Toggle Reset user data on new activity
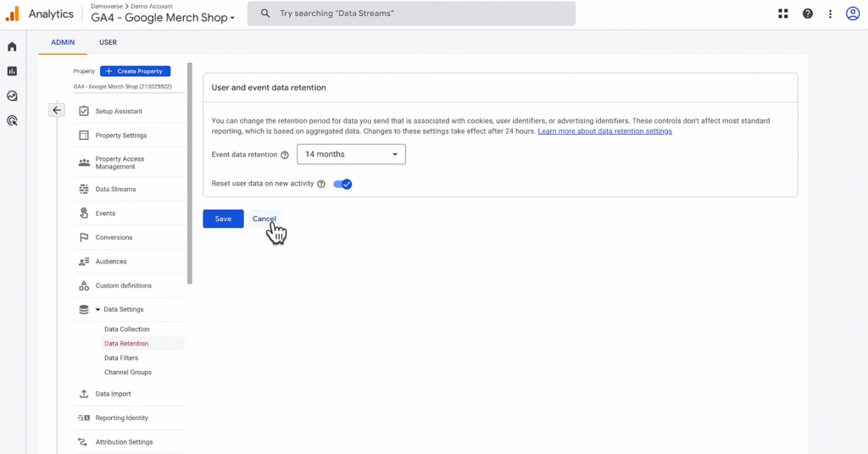Screen dimensions: 868x454 [x=342, y=184]
